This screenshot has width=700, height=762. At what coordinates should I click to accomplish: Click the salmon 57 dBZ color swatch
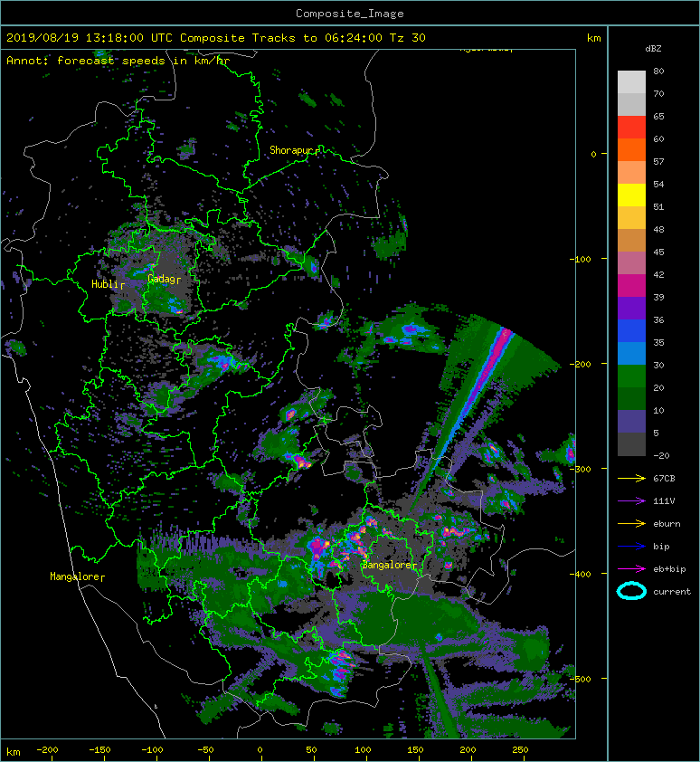point(631,173)
